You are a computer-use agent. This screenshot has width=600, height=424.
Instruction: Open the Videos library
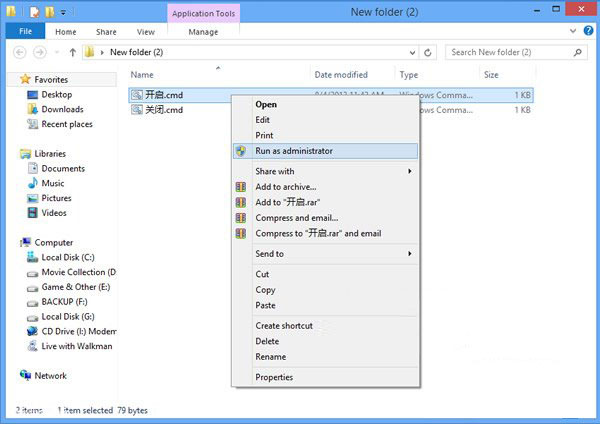coord(54,213)
